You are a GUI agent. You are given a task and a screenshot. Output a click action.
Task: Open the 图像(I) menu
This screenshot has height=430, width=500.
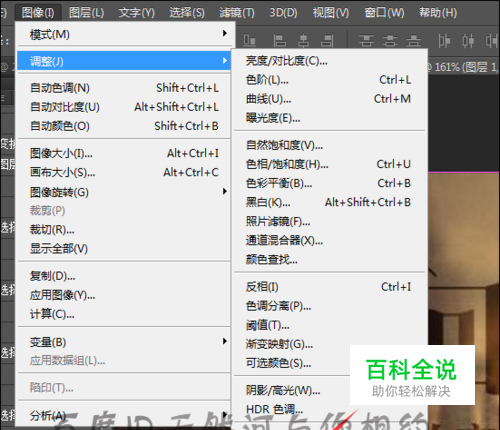click(38, 13)
